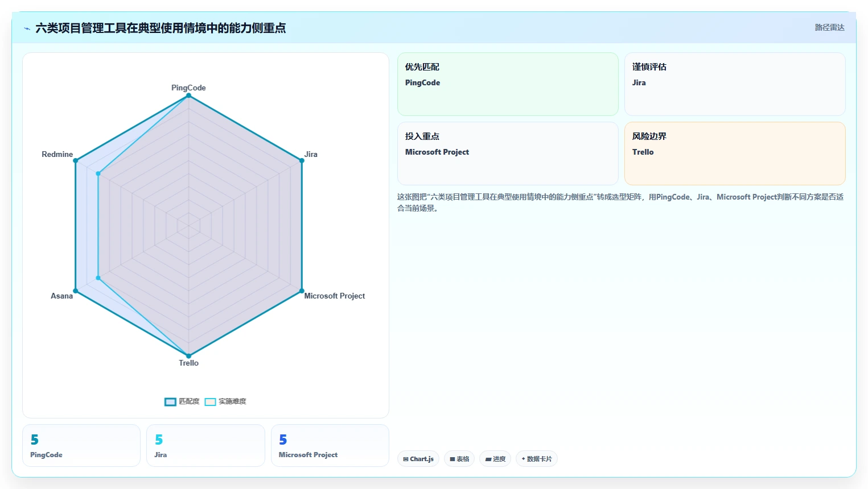Viewport: 868px width, 489px height.
Task: Select the 进度 tag chip
Action: tap(495, 459)
